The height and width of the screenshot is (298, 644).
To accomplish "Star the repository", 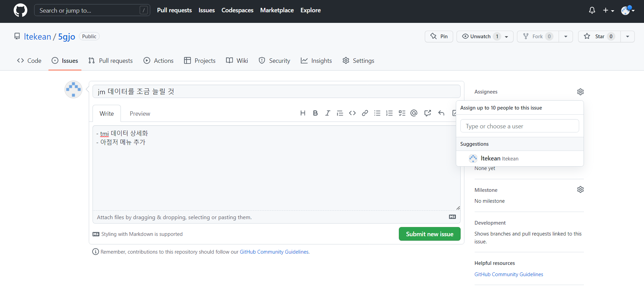I will (599, 37).
